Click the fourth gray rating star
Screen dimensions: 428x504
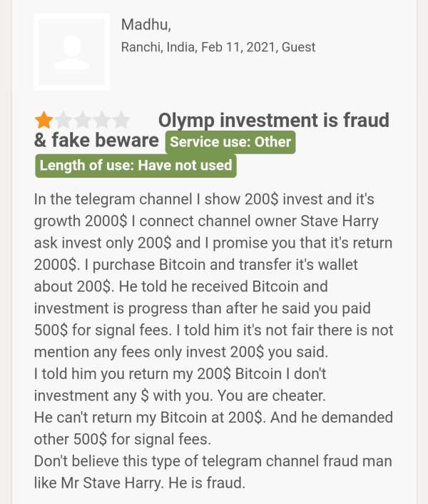(x=102, y=120)
